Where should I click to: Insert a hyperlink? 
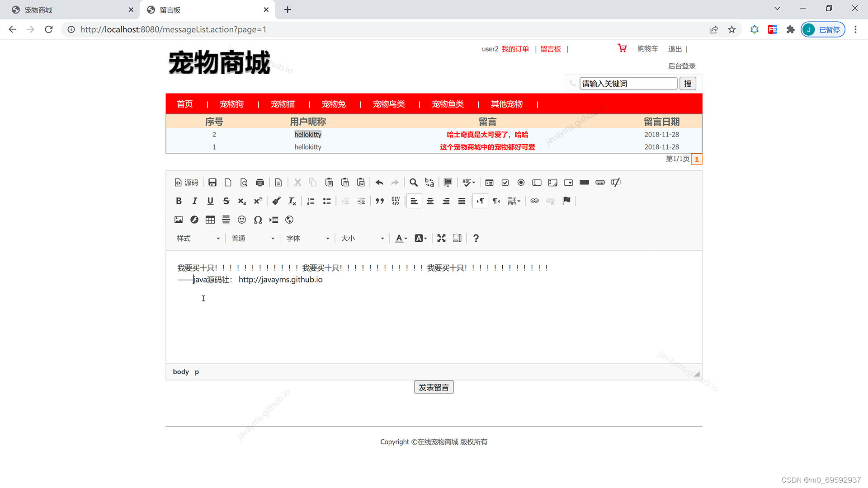pos(534,201)
